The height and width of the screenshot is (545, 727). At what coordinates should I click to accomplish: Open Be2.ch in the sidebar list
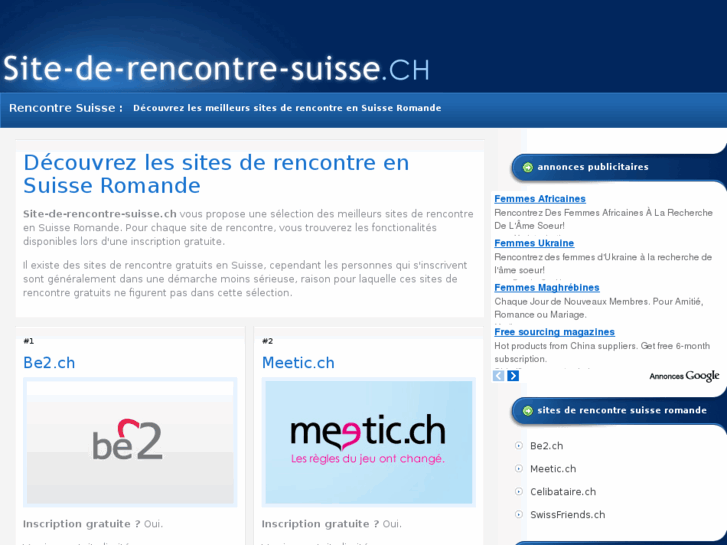(547, 446)
